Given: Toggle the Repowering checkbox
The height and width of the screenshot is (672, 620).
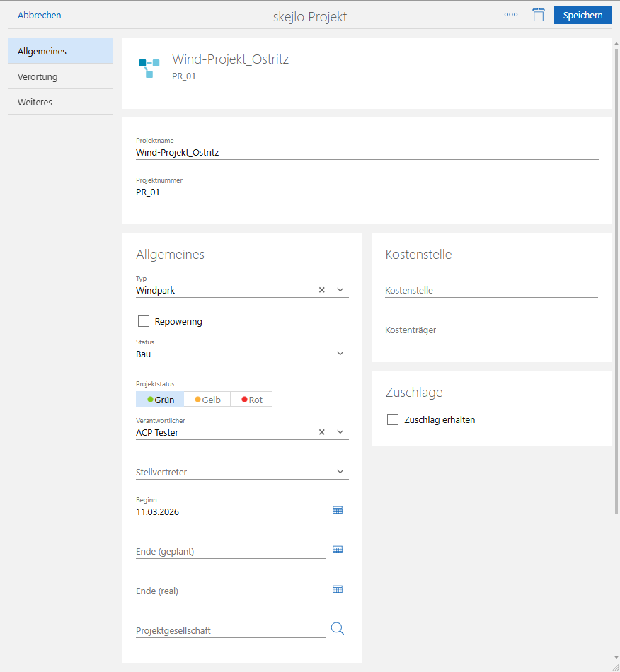Looking at the screenshot, I should (144, 321).
